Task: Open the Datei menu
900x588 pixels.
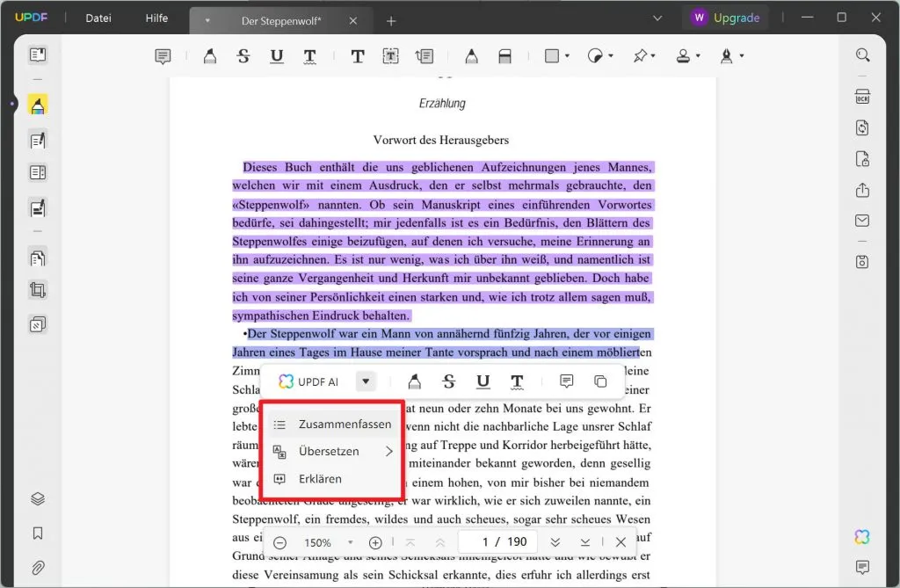Action: pos(98,18)
